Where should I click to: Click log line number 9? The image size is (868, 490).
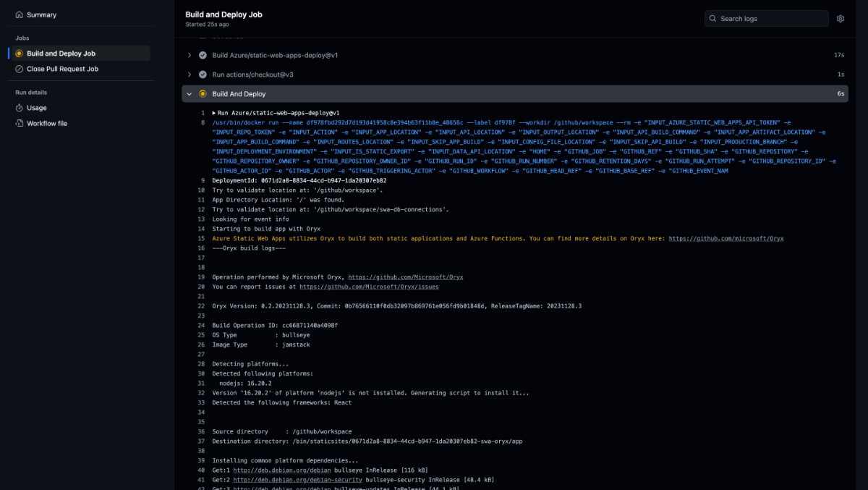[x=203, y=180]
